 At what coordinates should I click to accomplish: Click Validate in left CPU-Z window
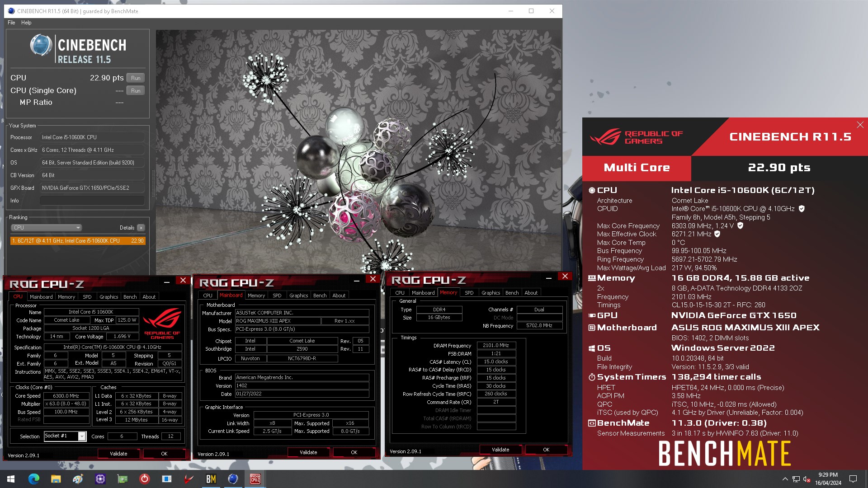(x=118, y=454)
